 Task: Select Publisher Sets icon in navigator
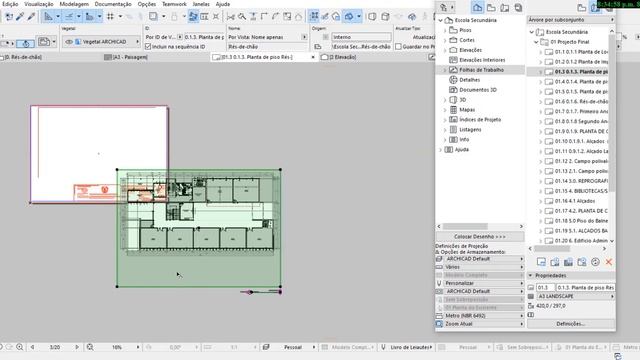coord(518,8)
